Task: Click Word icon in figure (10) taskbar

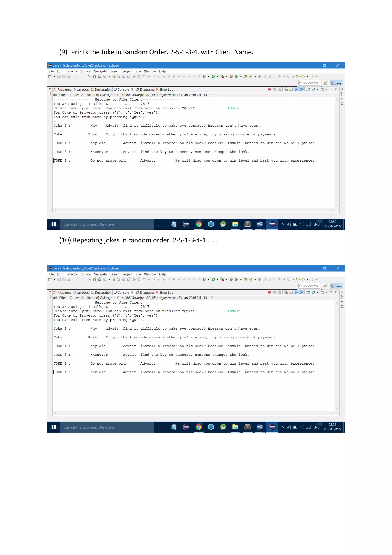Action: pyautogui.click(x=260, y=427)
